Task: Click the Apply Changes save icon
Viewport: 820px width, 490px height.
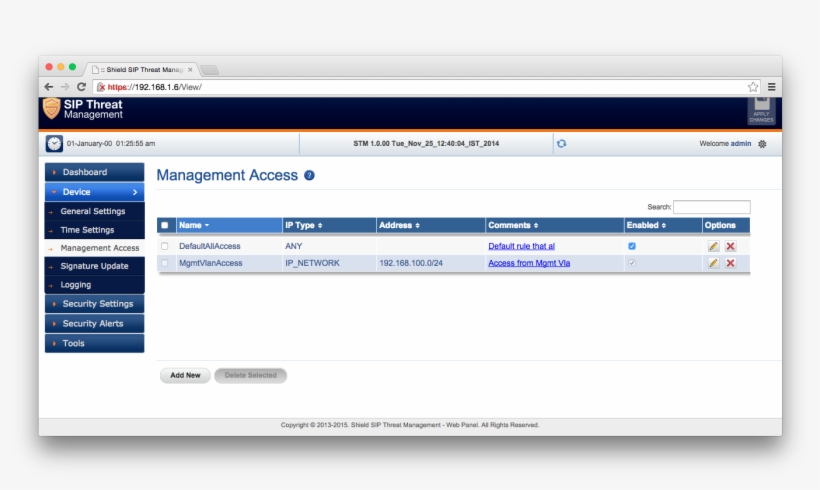Action: pyautogui.click(x=760, y=109)
